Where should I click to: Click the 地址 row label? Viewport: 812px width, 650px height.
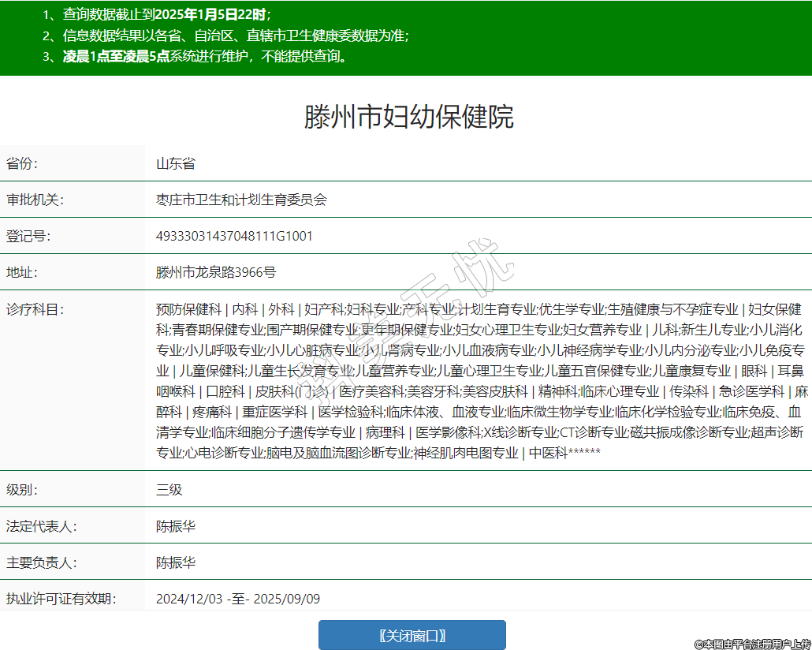click(22, 273)
